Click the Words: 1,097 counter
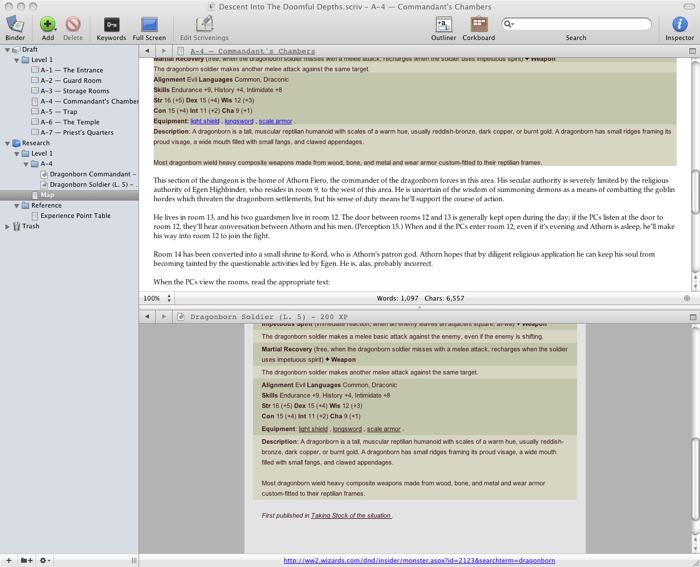Image resolution: width=700 pixels, height=567 pixels. [x=397, y=298]
